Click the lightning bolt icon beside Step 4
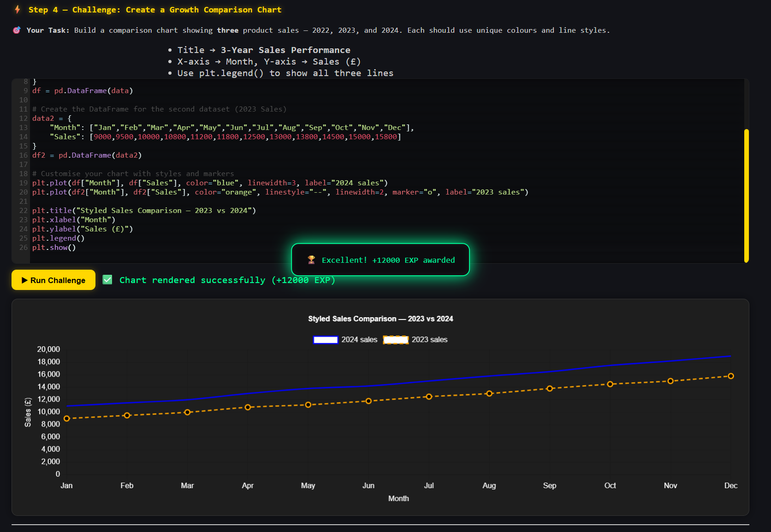The height and width of the screenshot is (532, 771). [x=18, y=10]
